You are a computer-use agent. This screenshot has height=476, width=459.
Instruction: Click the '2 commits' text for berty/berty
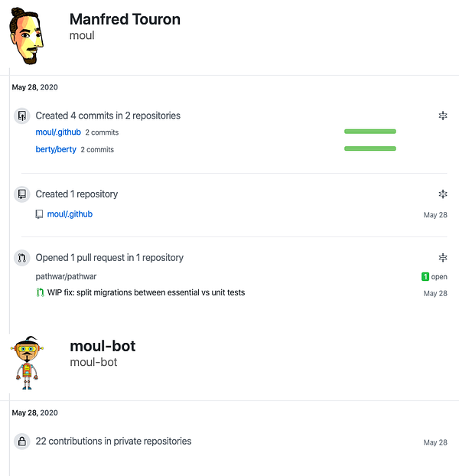pyautogui.click(x=97, y=150)
